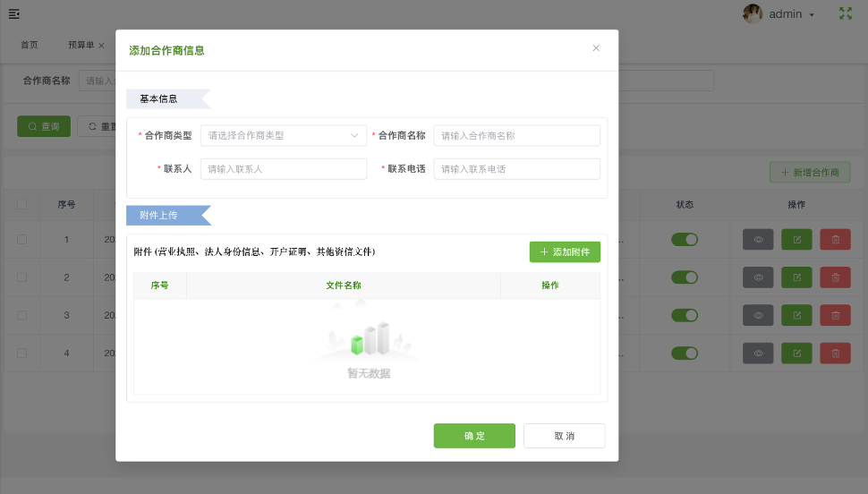
Task: Click the admin user avatar
Action: click(x=753, y=13)
